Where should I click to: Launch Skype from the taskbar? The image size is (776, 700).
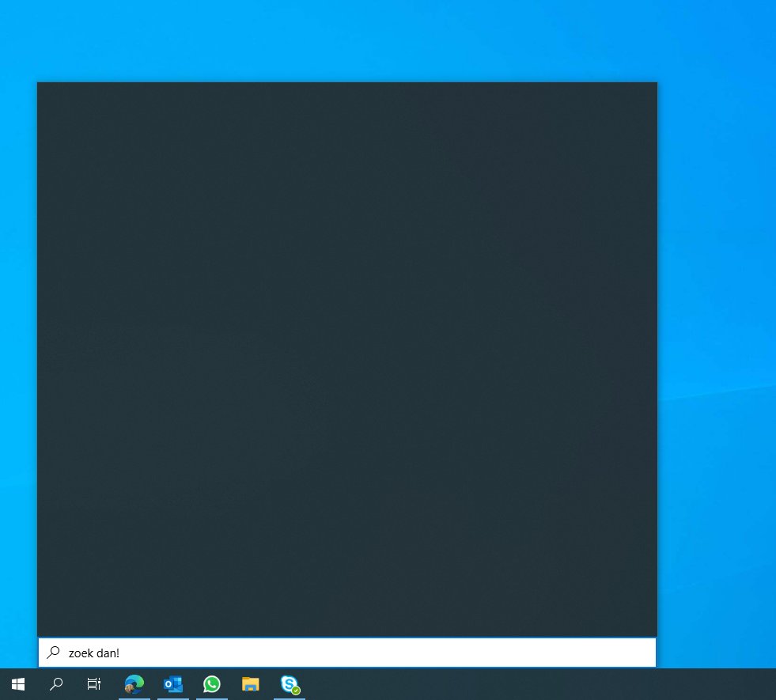pyautogui.click(x=288, y=683)
